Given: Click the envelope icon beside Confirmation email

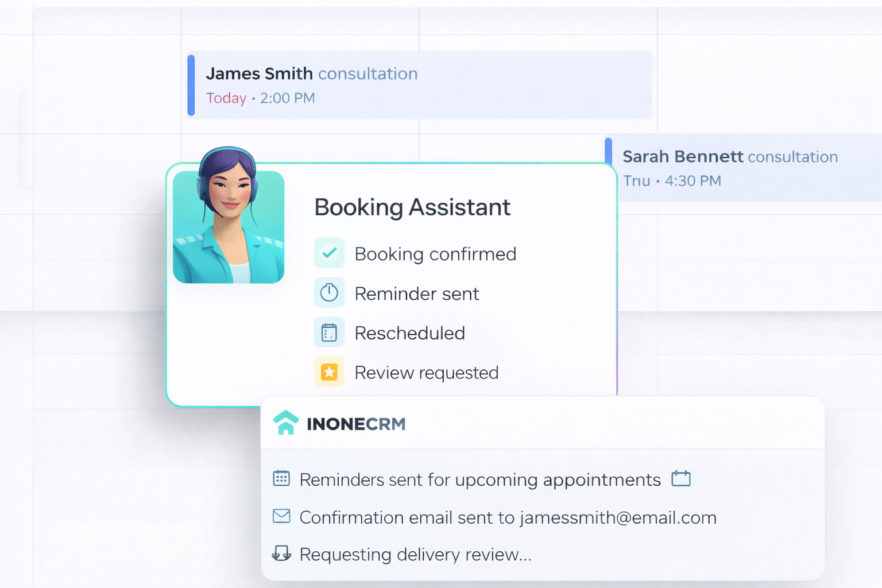Looking at the screenshot, I should coord(281,516).
